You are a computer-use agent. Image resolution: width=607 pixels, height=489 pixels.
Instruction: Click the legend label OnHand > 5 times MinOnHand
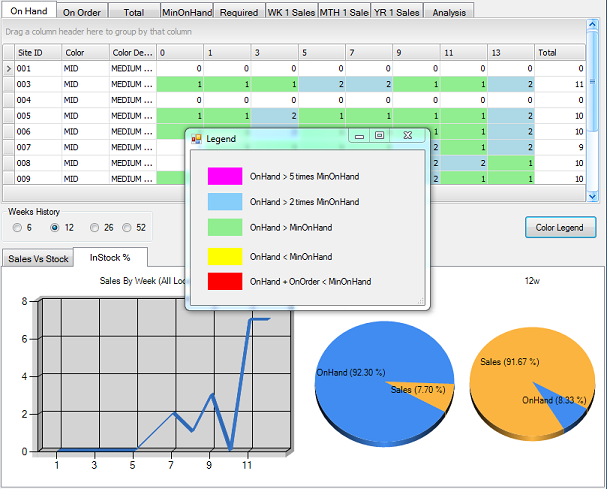click(x=304, y=177)
